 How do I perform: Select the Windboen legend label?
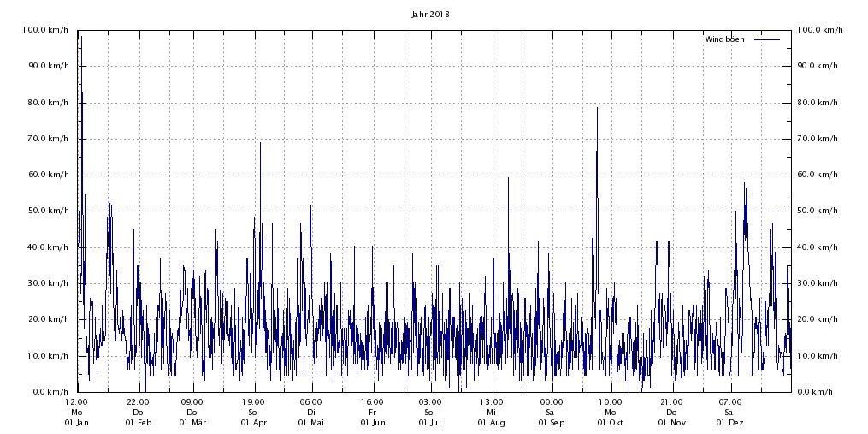[725, 40]
